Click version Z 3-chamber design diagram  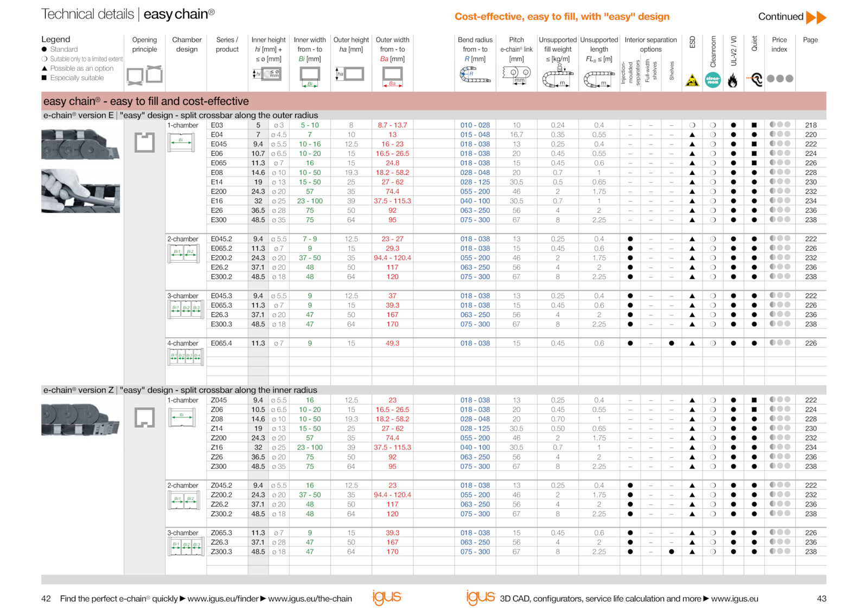(x=185, y=547)
